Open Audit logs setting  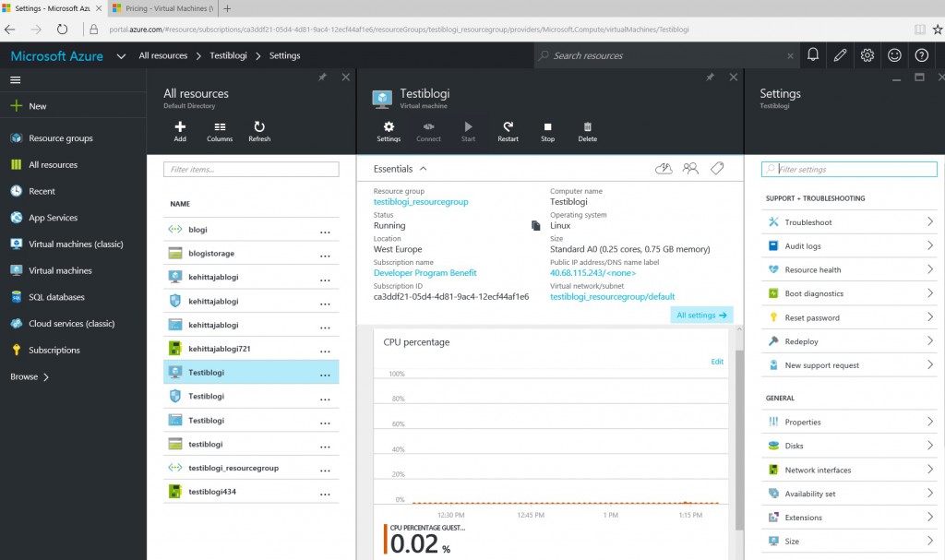click(849, 246)
